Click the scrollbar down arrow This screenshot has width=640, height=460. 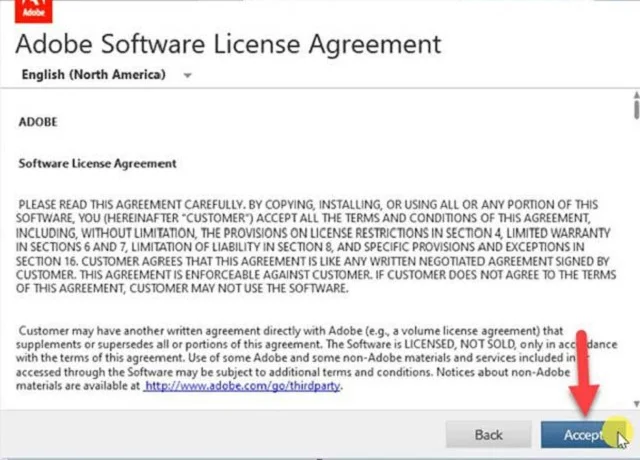tap(633, 400)
